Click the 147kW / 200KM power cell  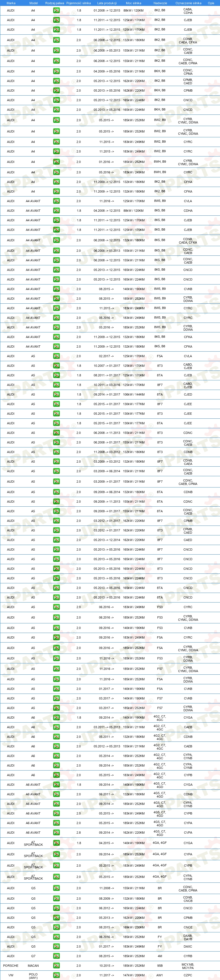pos(134,975)
